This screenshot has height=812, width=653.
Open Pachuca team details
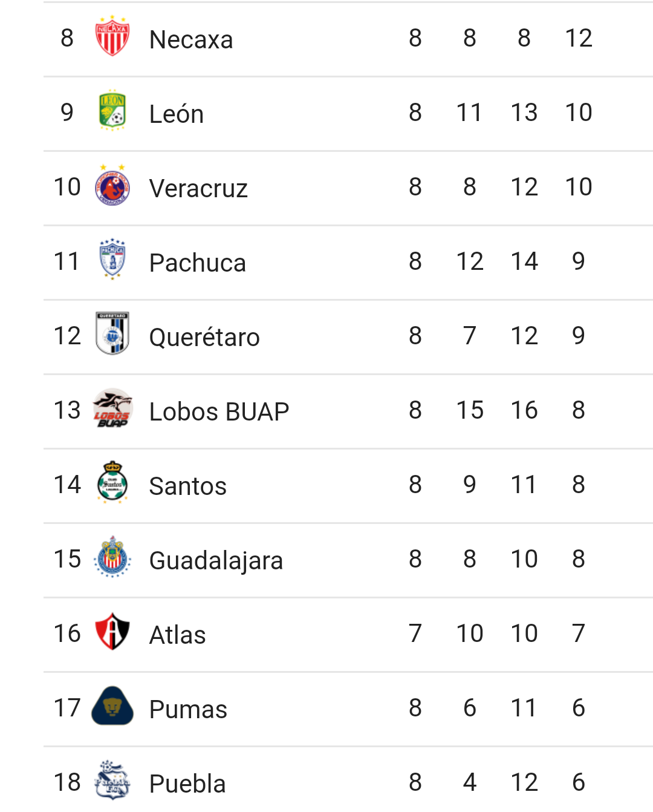tap(198, 263)
